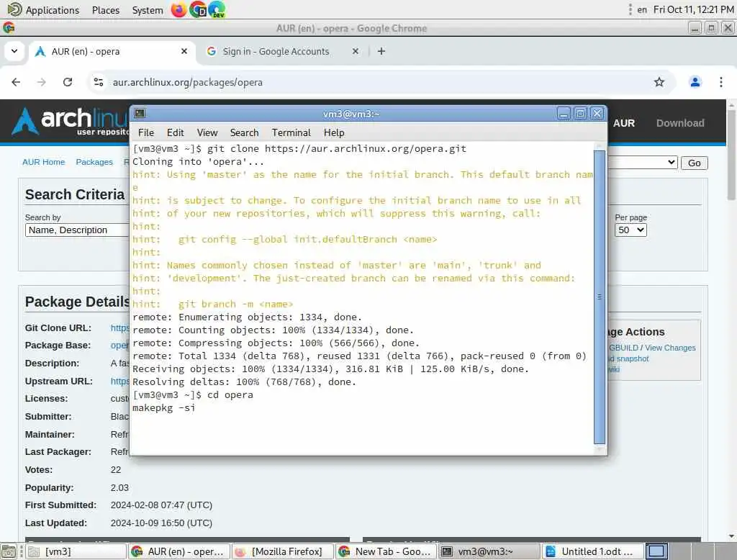Launch Chrome Dev from the top panel
Screen dimensions: 737x560
(x=217, y=9)
